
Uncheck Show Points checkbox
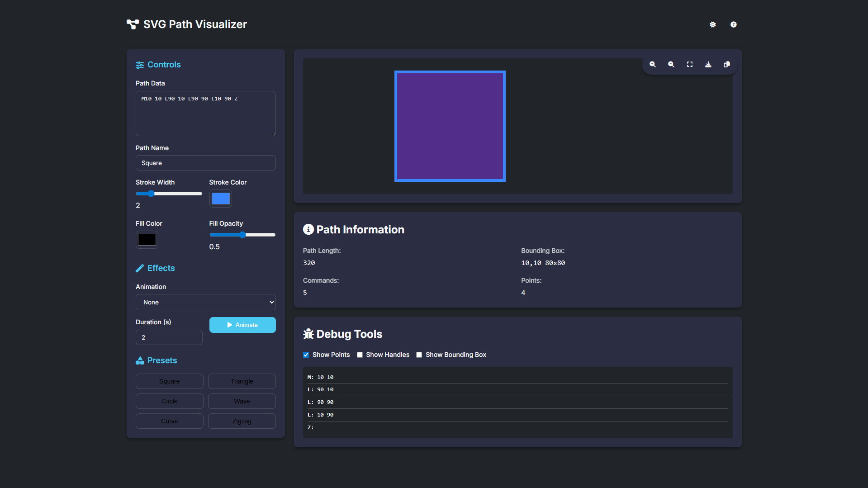[x=306, y=355]
